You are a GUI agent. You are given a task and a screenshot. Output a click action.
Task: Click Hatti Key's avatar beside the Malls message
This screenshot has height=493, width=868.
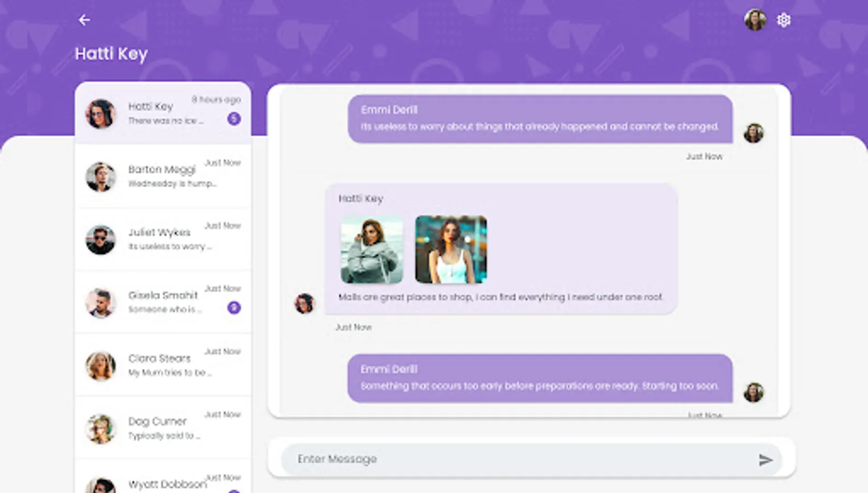coord(305,303)
